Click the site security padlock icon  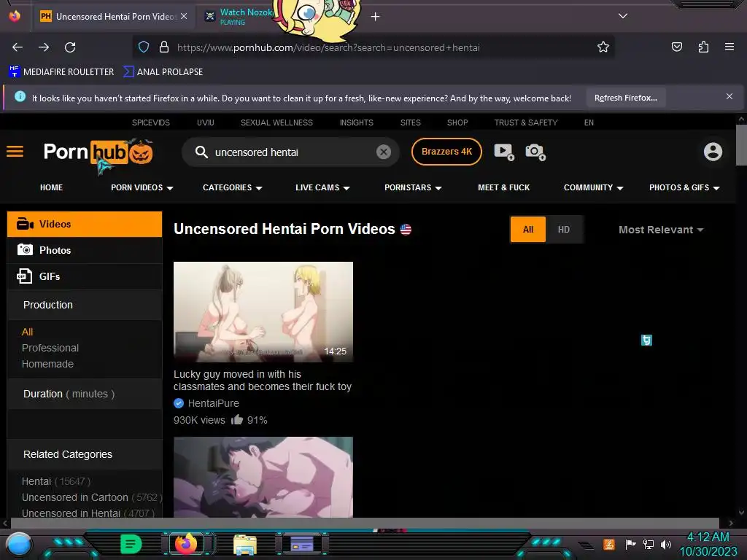click(164, 47)
